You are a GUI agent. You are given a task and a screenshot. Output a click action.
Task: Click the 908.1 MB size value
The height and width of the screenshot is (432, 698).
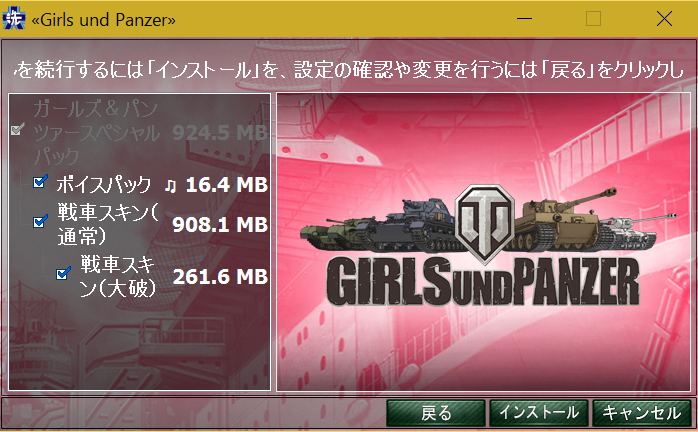tap(220, 224)
